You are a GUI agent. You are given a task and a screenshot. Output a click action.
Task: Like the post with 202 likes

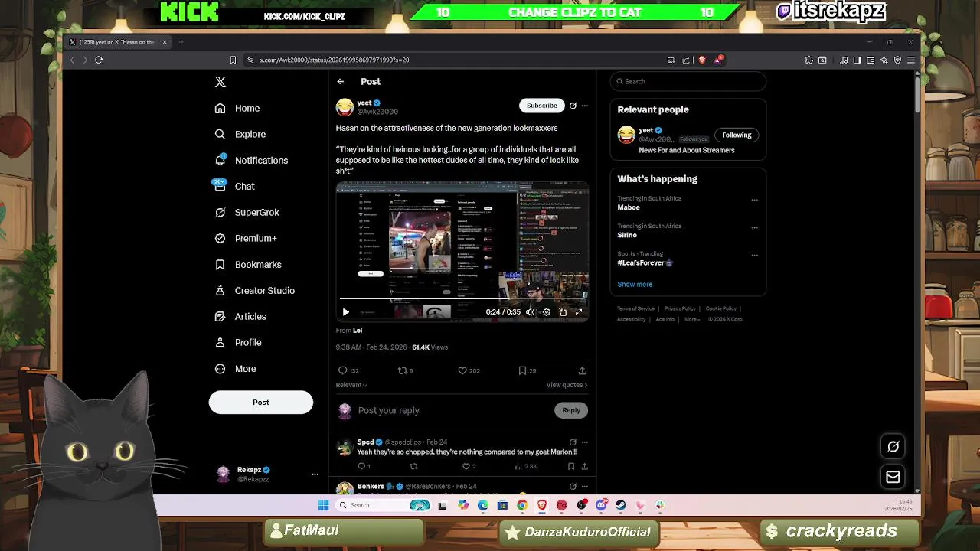point(469,370)
